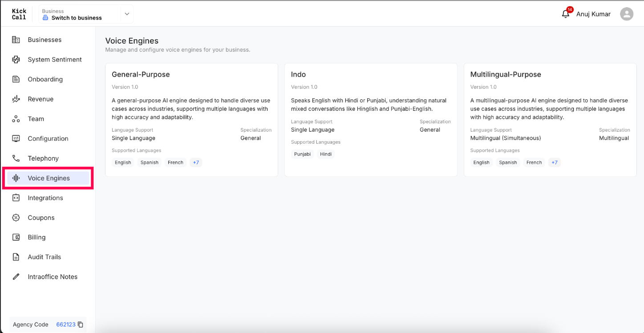Image resolution: width=644 pixels, height=333 pixels.
Task: Click Spanish tag on Multilingual-Purpose card
Action: point(508,162)
